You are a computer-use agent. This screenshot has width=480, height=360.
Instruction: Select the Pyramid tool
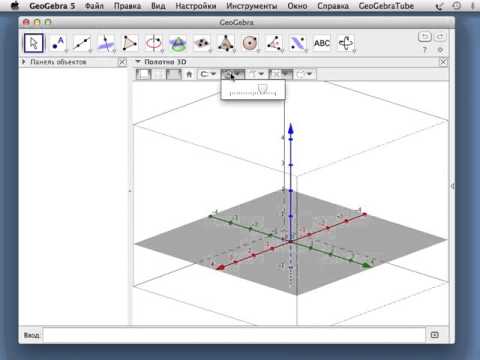coord(226,43)
